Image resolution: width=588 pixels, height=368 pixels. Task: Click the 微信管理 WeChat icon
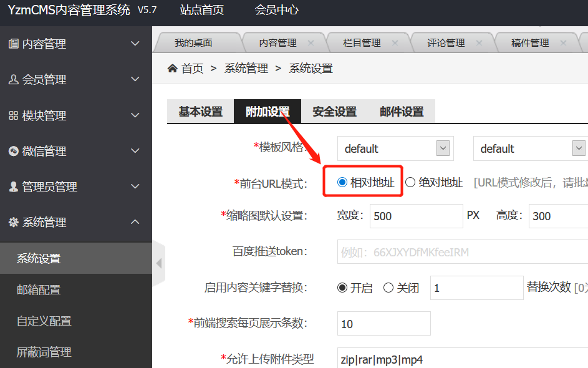pos(13,151)
